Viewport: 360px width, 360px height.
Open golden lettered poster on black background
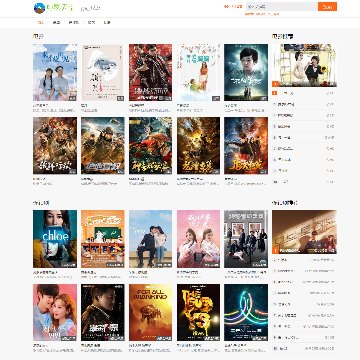point(199,312)
